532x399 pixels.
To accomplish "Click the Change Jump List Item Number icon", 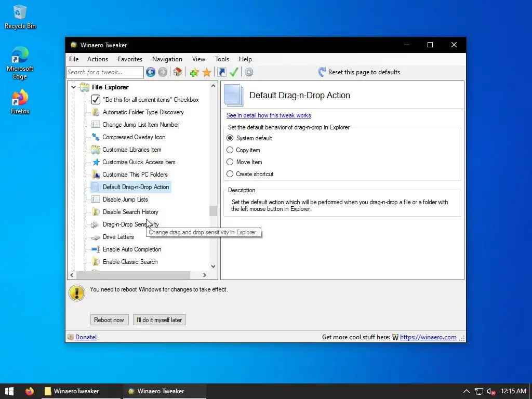I will point(96,125).
